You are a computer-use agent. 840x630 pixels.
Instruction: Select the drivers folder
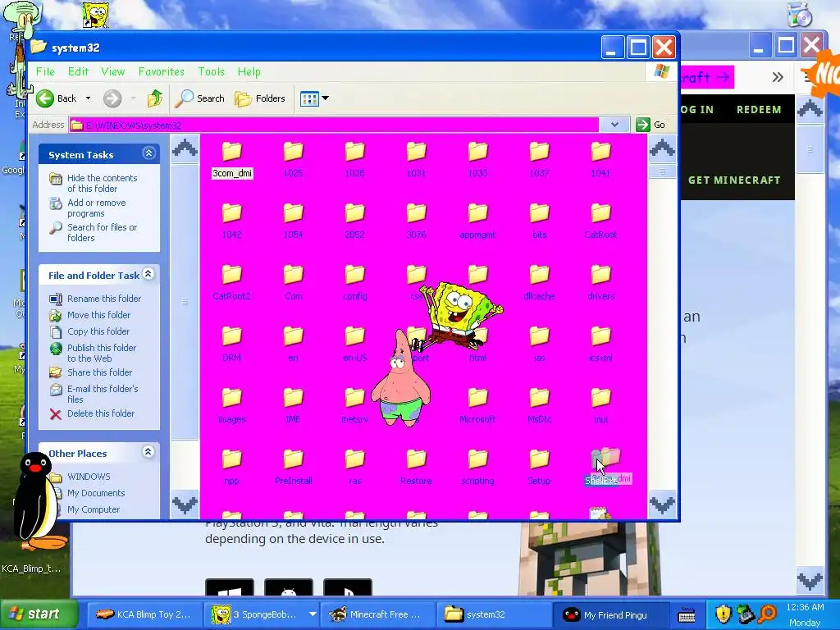[600, 282]
